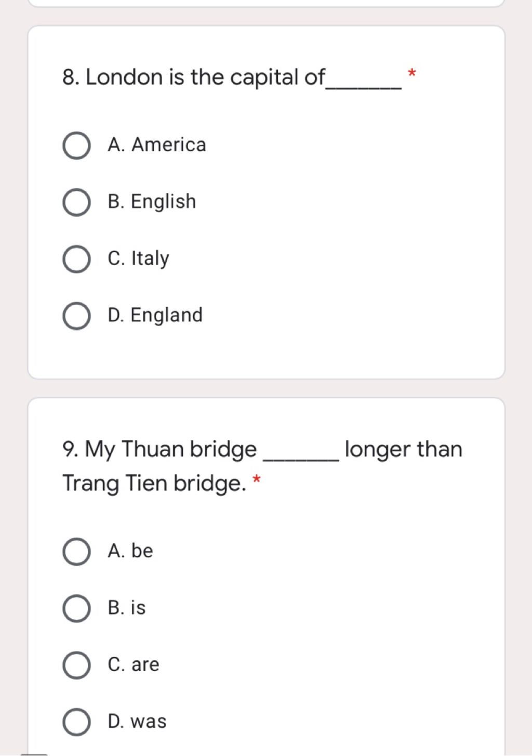This screenshot has width=532, height=756.
Task: Mark D. England as the answer
Action: (x=76, y=316)
